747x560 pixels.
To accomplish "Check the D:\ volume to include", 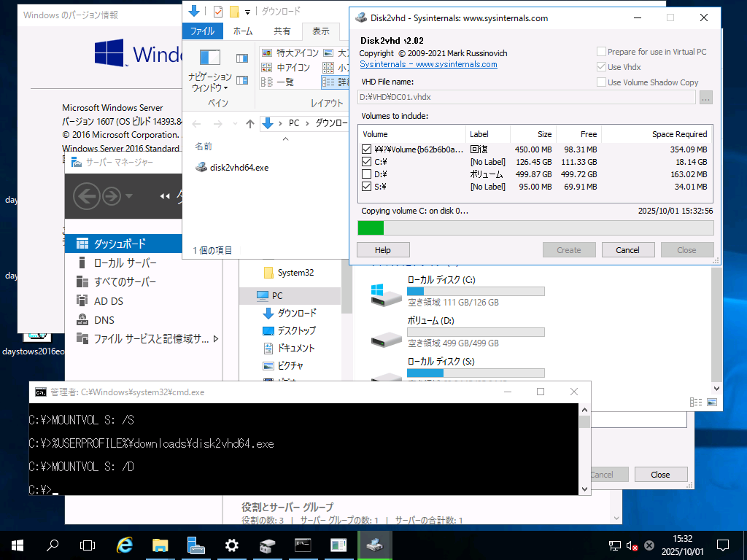I will (367, 174).
